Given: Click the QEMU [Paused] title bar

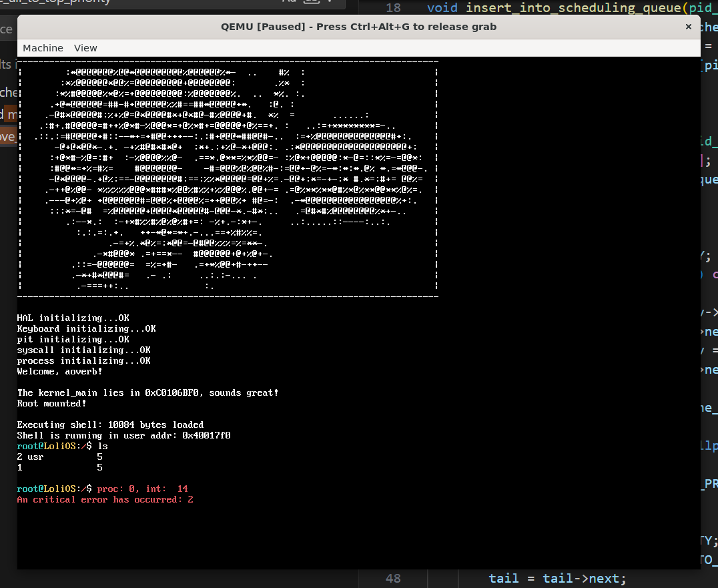Looking at the screenshot, I should [x=358, y=27].
